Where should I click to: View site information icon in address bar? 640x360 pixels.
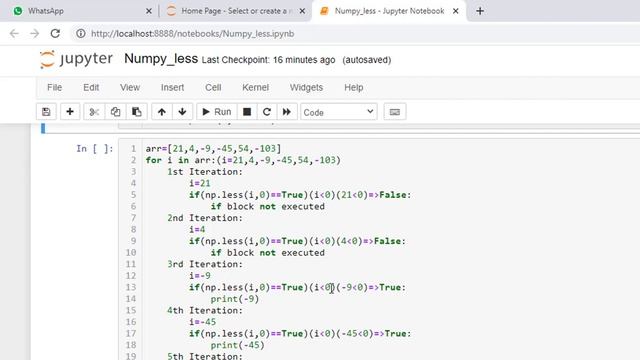[81, 33]
